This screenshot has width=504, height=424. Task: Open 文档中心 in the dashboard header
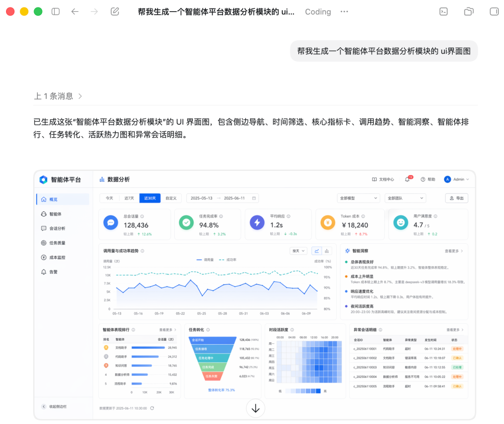tap(383, 179)
